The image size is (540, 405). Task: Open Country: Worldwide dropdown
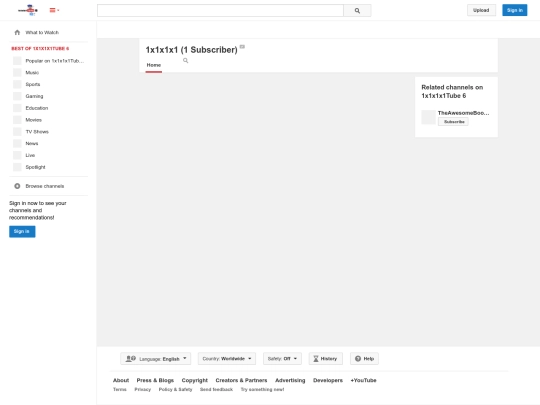tap(227, 359)
